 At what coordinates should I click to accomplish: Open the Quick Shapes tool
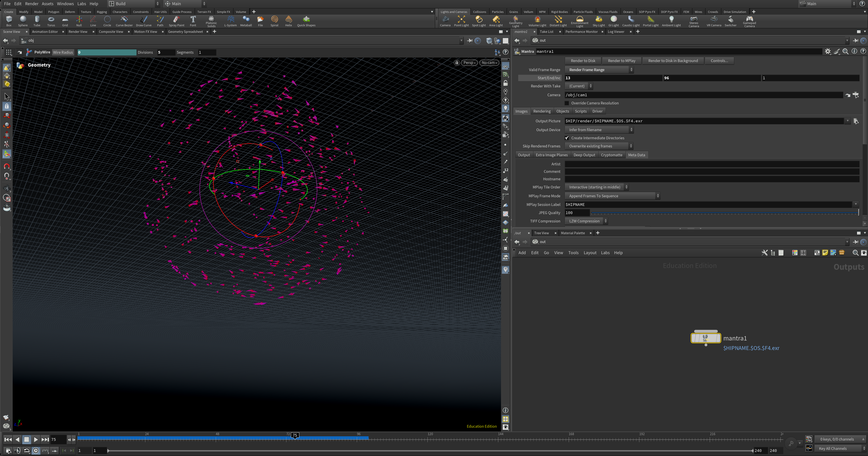coord(306,21)
